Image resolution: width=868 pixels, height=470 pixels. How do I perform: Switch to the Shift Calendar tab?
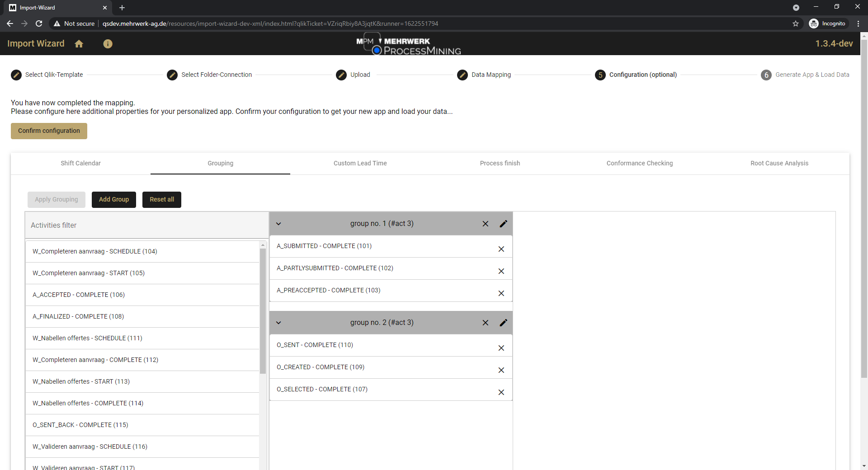(x=80, y=163)
